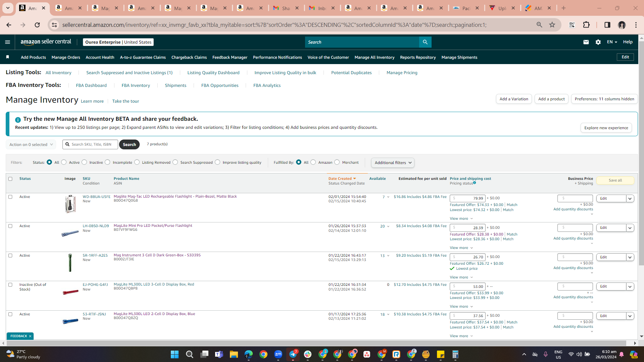
Task: Click Preferences: 11 columns hidden button
Action: (x=604, y=99)
